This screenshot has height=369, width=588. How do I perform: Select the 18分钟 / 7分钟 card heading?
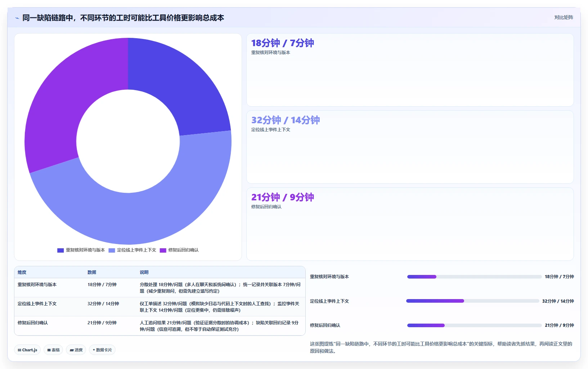[283, 43]
